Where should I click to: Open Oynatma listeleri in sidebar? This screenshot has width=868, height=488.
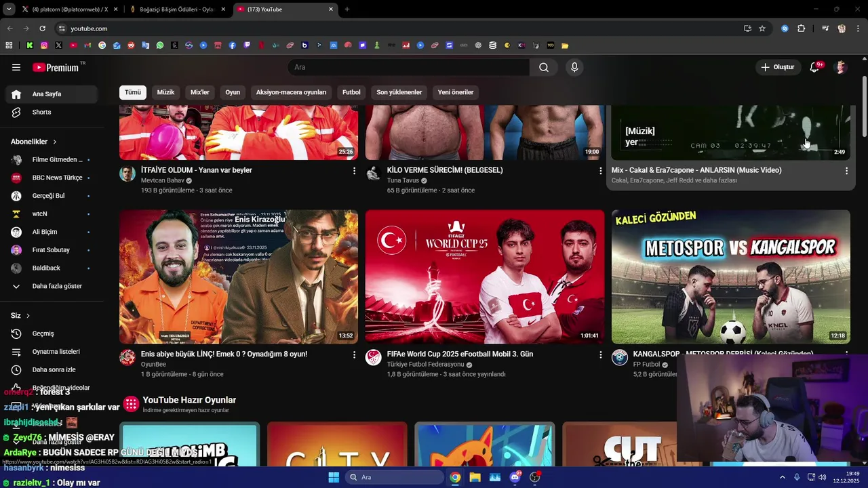point(52,352)
